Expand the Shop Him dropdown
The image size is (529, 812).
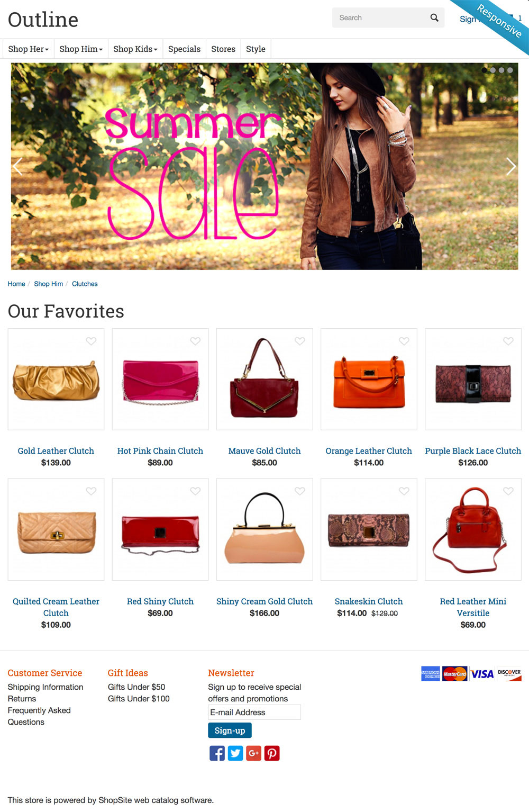pos(81,49)
